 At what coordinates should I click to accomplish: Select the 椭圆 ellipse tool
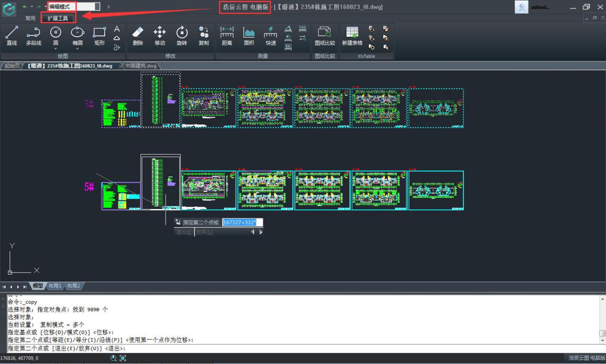click(x=77, y=36)
